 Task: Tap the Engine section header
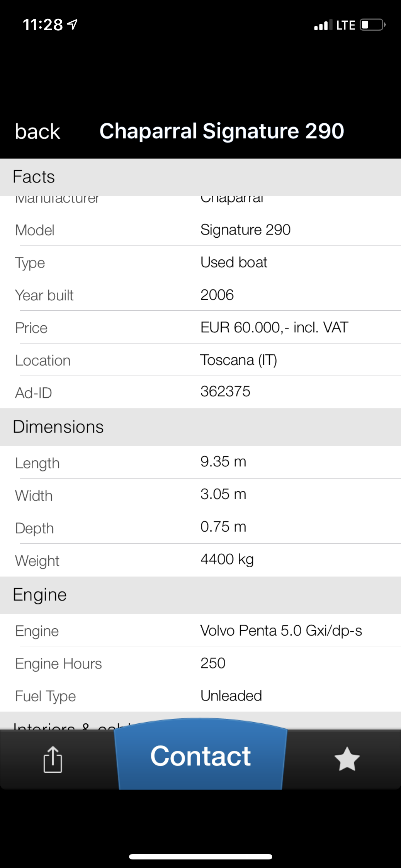pyautogui.click(x=200, y=595)
